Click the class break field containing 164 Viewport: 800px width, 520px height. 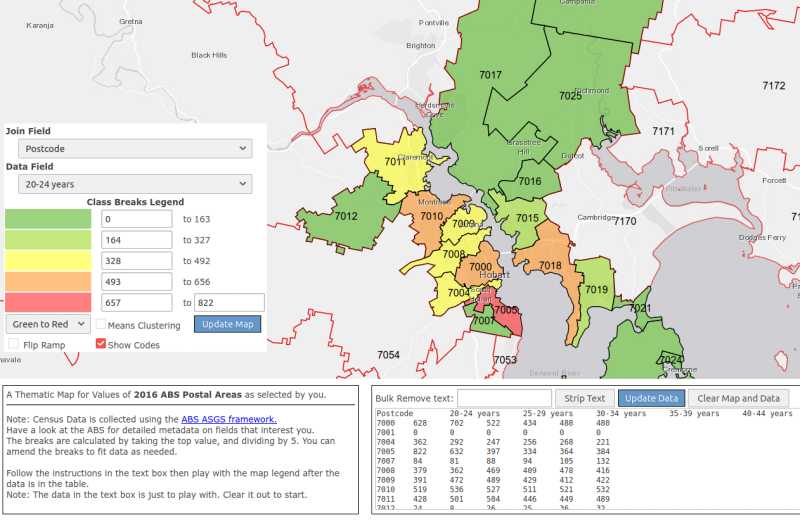137,240
